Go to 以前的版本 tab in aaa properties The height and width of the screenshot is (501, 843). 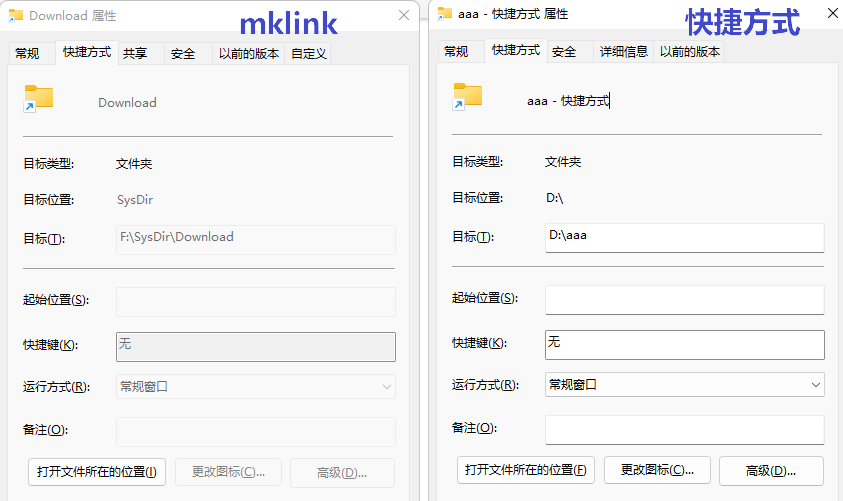(689, 52)
